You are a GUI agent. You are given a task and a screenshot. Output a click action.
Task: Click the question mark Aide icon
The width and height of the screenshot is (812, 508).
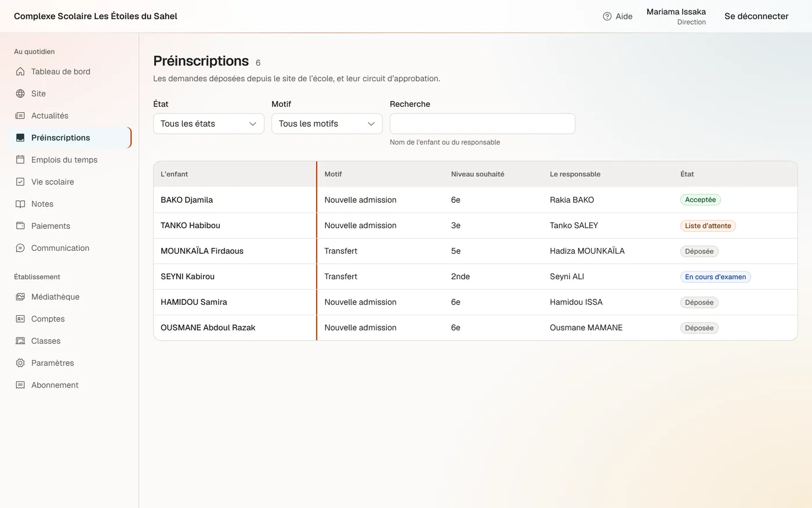(607, 16)
